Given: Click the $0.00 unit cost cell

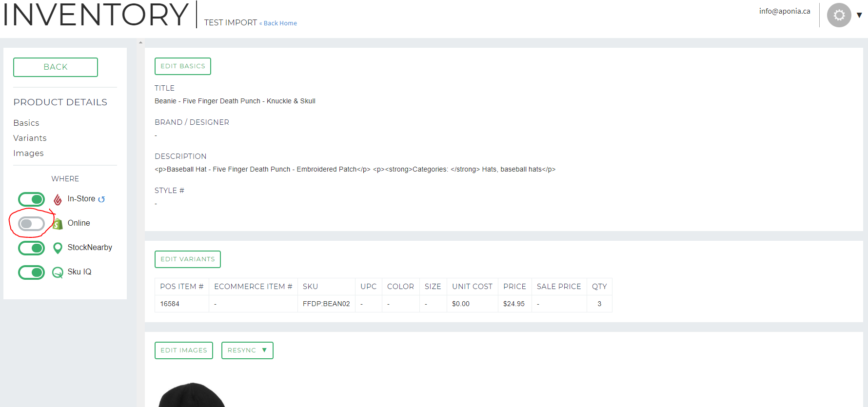Looking at the screenshot, I should 472,304.
